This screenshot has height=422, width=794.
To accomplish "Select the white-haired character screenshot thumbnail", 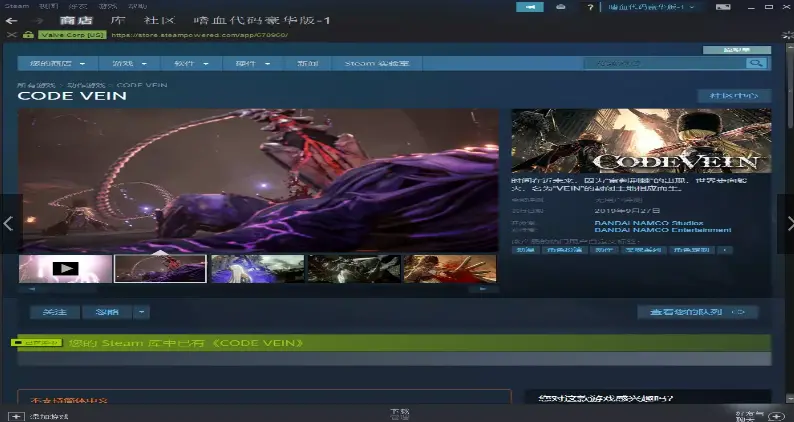I will coord(257,268).
